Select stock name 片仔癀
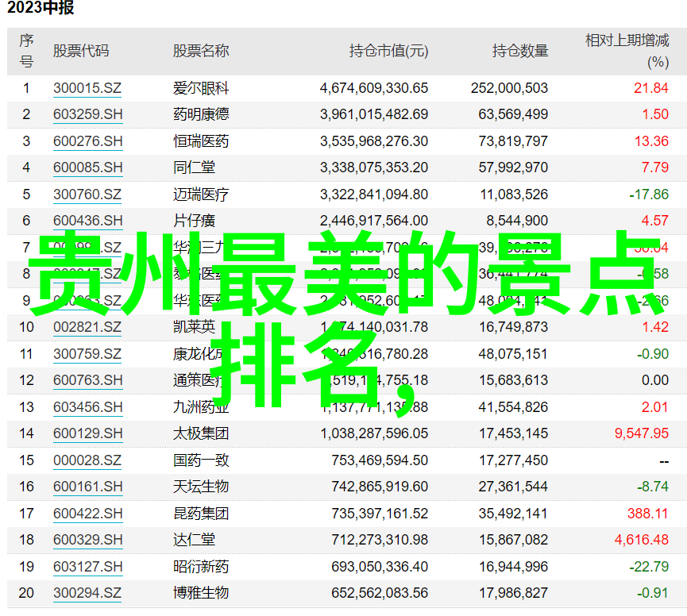The width and height of the screenshot is (687, 616). click(194, 221)
